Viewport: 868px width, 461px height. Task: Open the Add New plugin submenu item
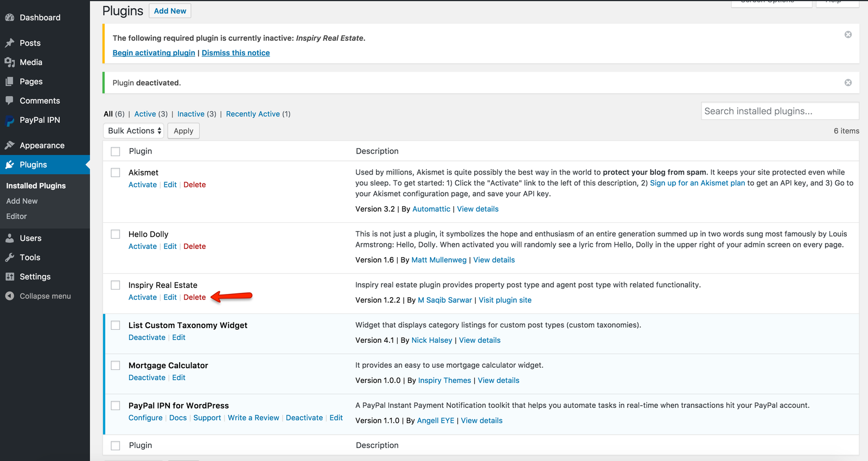point(22,201)
